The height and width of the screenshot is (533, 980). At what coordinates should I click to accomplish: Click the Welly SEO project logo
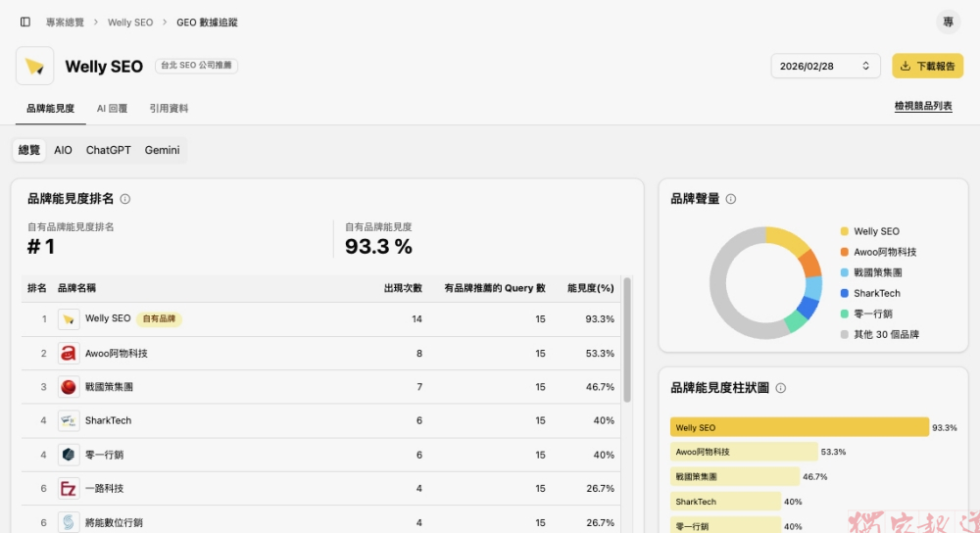pyautogui.click(x=35, y=67)
